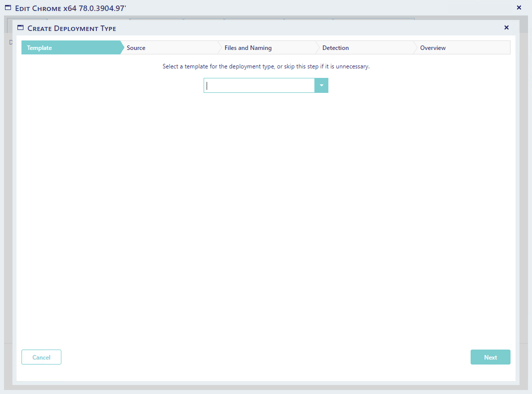Click the window icon beside Create Deployment Type
Viewport: 532px width, 394px height.
20,28
